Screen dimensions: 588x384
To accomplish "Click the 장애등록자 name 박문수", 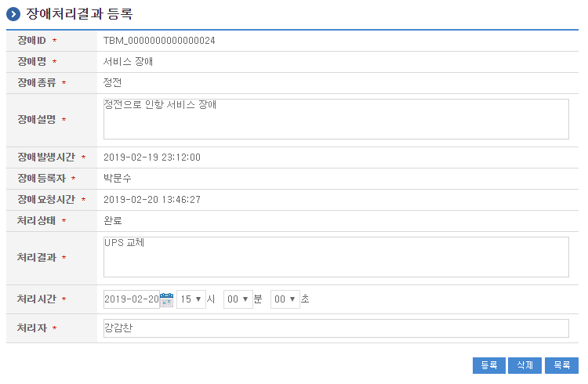I will tap(118, 179).
